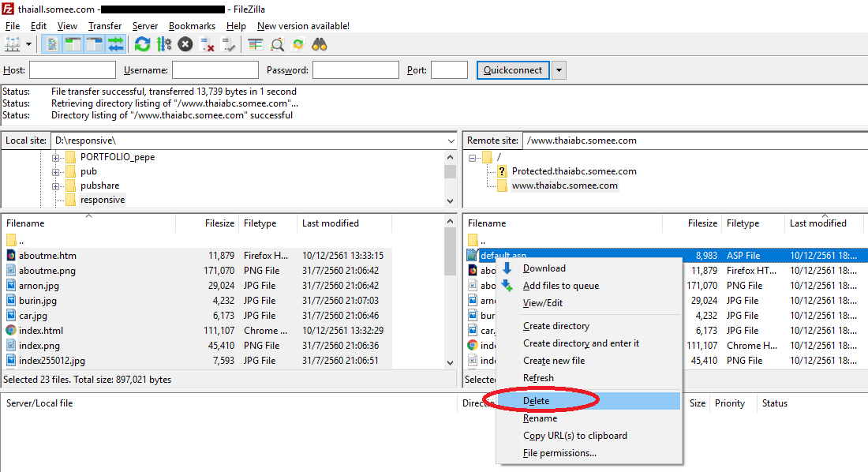Choose Delete from the context menu
The image size is (868, 472).
(x=537, y=401)
